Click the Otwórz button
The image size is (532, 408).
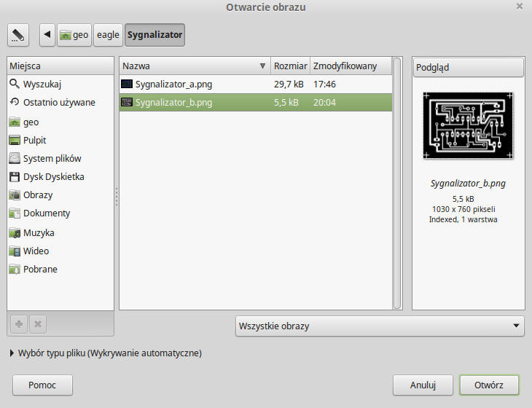pos(489,385)
